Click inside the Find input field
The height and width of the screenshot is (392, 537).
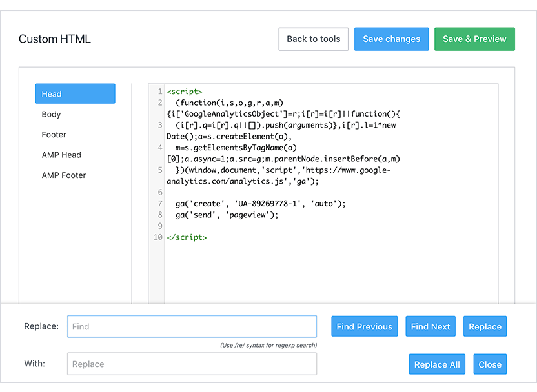192,326
